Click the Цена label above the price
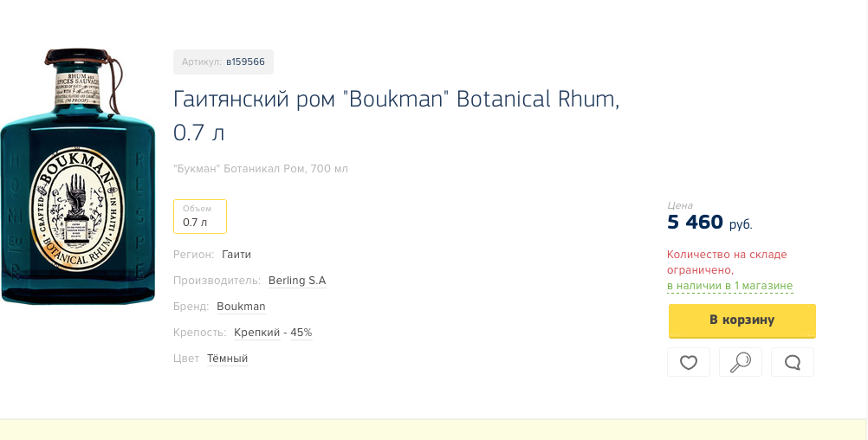The image size is (868, 440). [x=680, y=205]
